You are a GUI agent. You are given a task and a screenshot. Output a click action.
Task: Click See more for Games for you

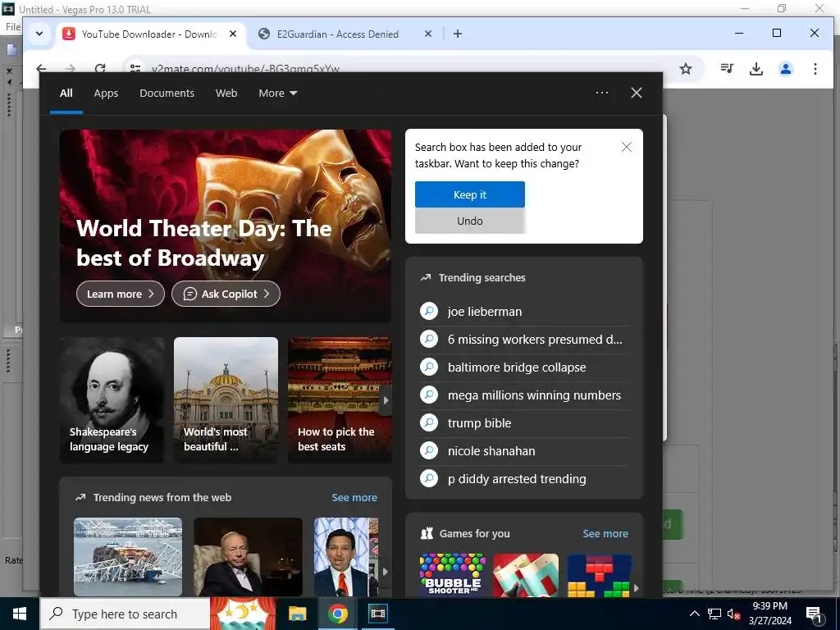pos(605,533)
